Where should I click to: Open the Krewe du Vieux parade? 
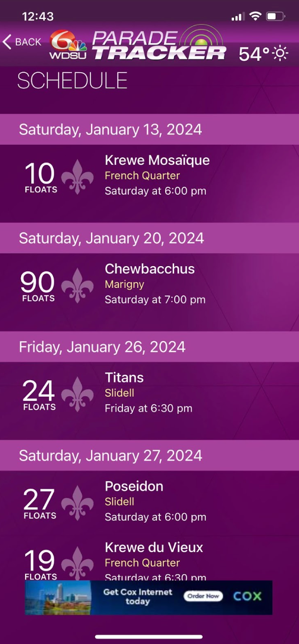[x=154, y=548]
